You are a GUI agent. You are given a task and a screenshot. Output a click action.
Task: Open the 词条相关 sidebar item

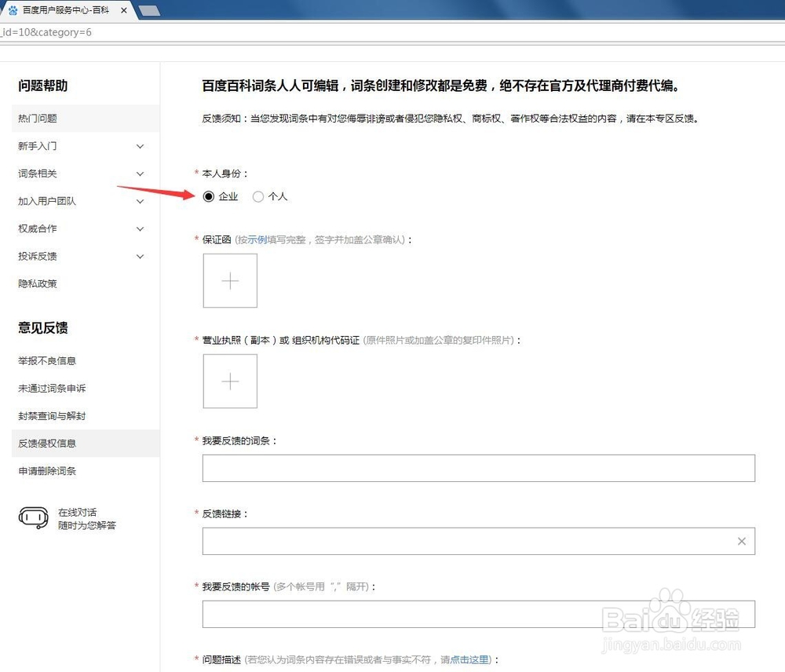click(38, 173)
